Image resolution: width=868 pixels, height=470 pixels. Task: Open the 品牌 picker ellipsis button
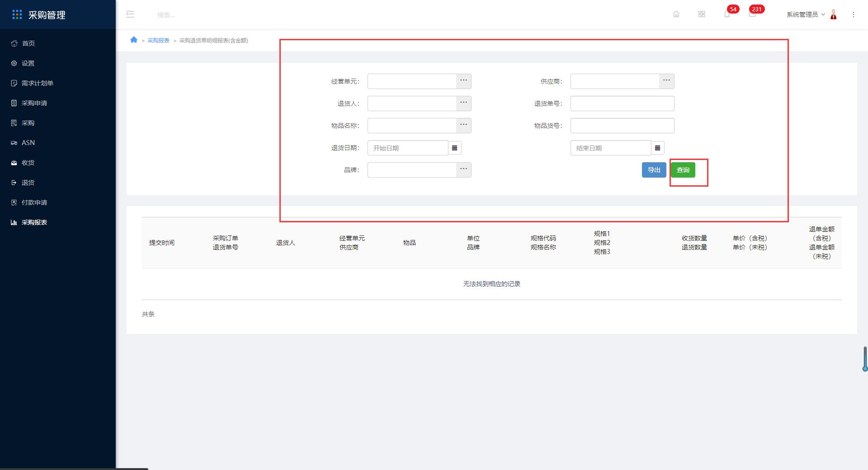click(x=464, y=170)
